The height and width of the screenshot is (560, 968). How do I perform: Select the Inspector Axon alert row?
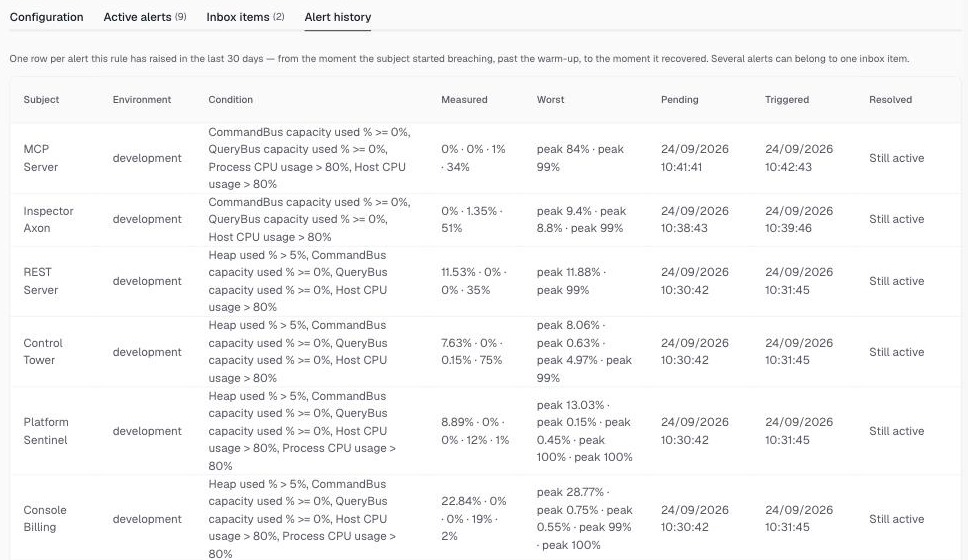(x=485, y=219)
